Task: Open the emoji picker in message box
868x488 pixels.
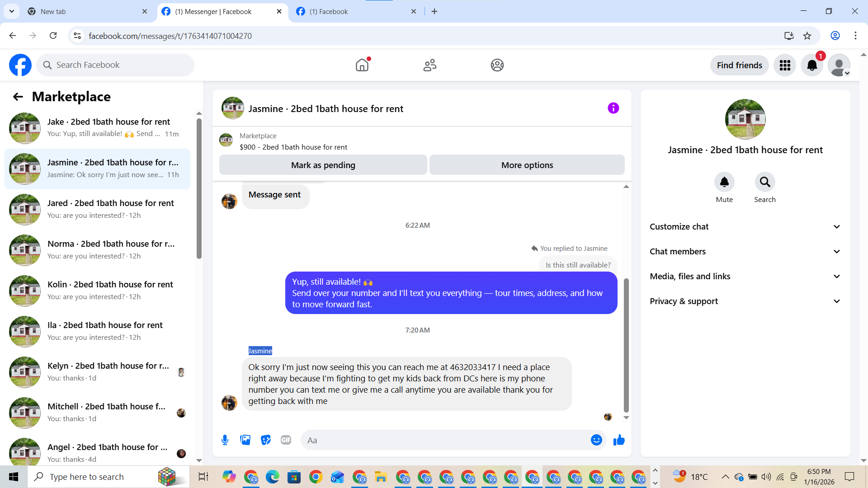Action: pos(596,440)
